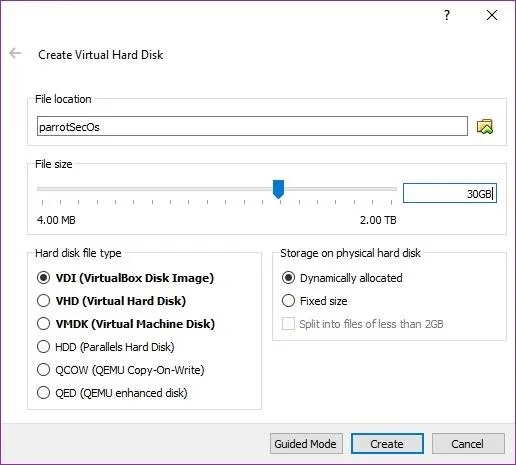Screen dimensions: 516x465
Task: Close the Create Virtual Hard Disk dialog
Action: pyautogui.click(x=492, y=15)
